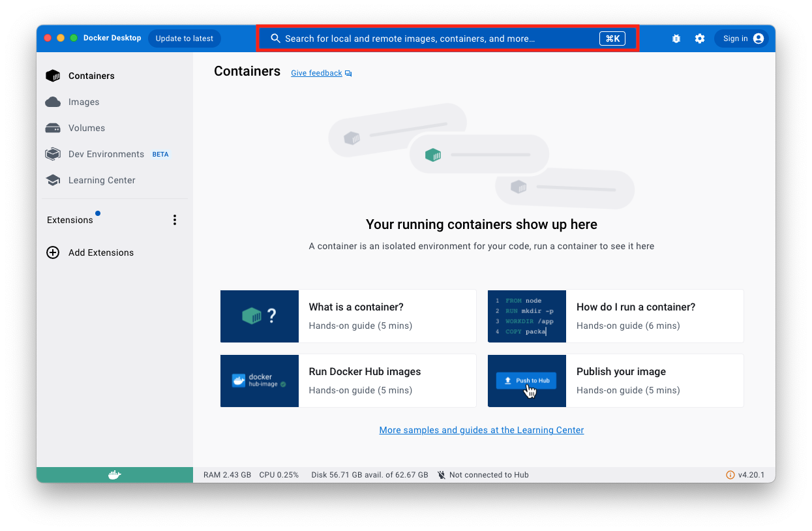This screenshot has width=812, height=531.
Task: Open How do I run a container? thumbnail
Action: coord(527,316)
